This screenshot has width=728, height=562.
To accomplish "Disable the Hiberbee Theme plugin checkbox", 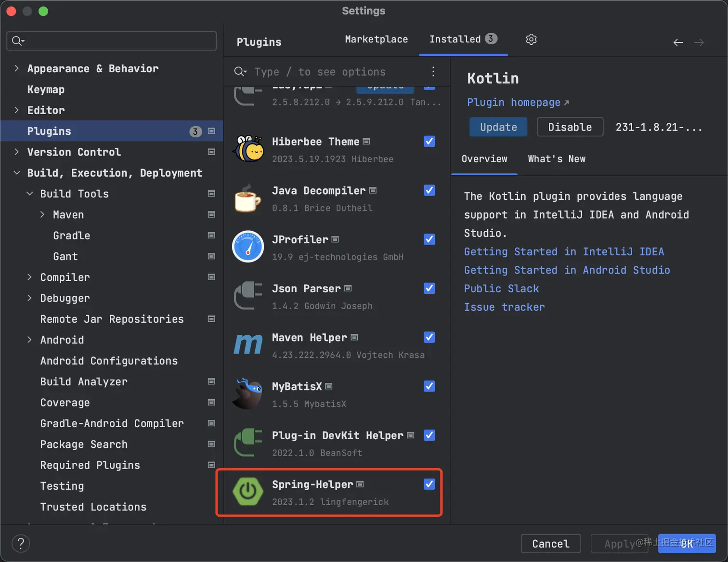I will coord(429,142).
